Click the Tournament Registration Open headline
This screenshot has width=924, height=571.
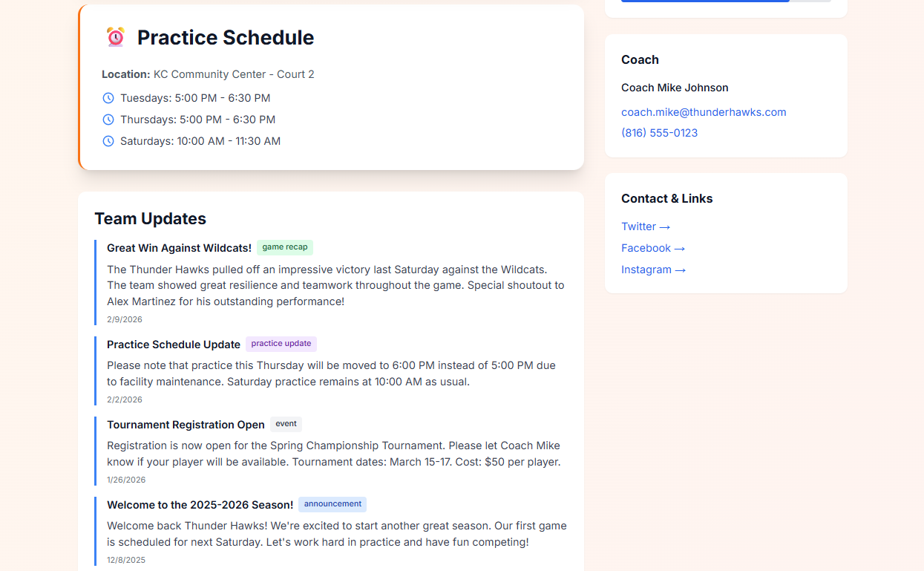click(186, 425)
